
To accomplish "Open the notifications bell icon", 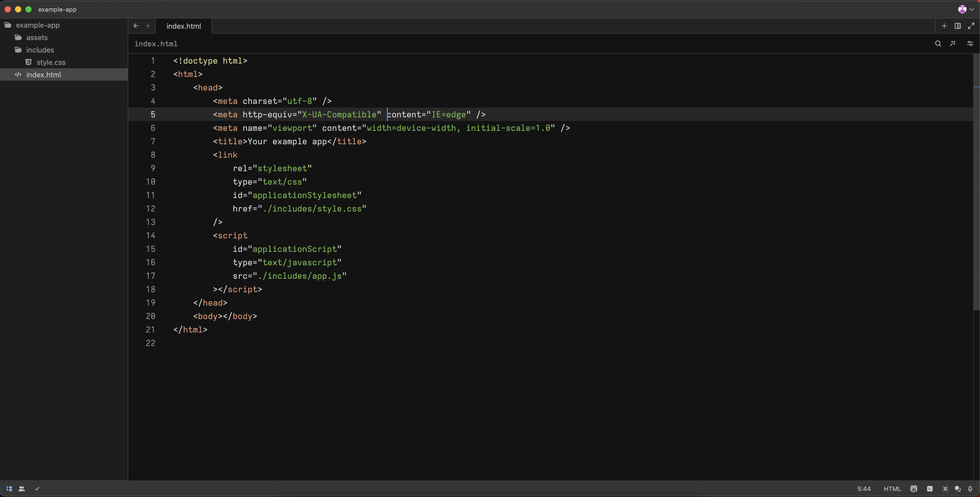I will click(x=970, y=489).
